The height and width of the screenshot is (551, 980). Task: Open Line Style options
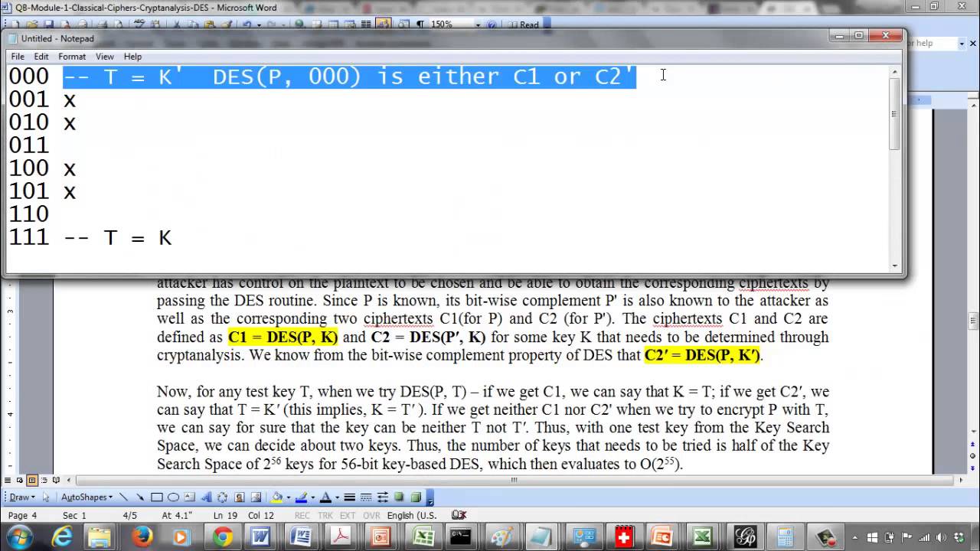pyautogui.click(x=349, y=497)
